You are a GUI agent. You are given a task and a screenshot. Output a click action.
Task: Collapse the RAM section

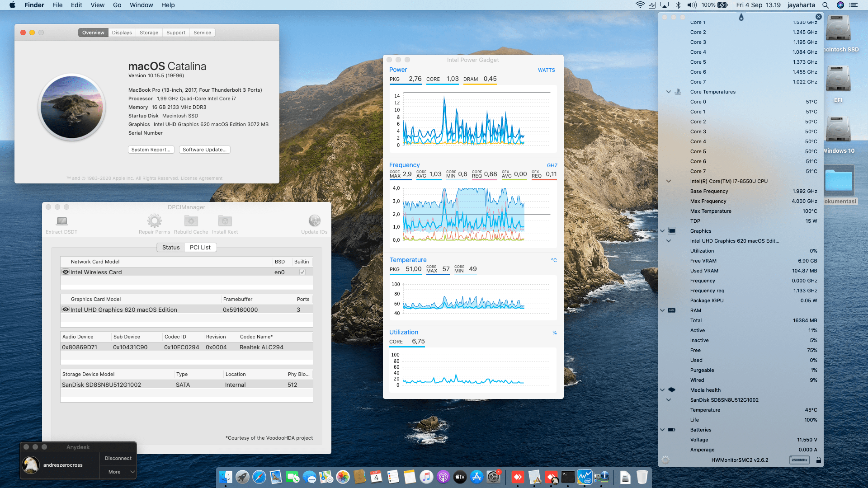pos(662,310)
